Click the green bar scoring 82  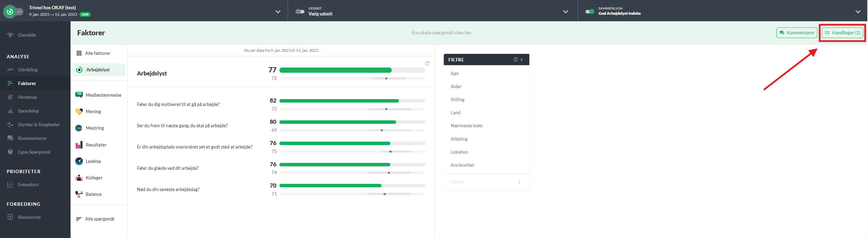click(x=339, y=101)
